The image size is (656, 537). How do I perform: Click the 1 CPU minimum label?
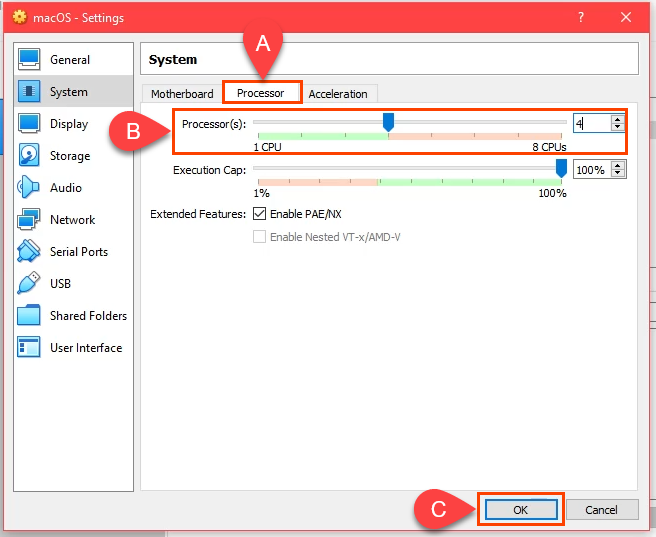click(x=267, y=147)
